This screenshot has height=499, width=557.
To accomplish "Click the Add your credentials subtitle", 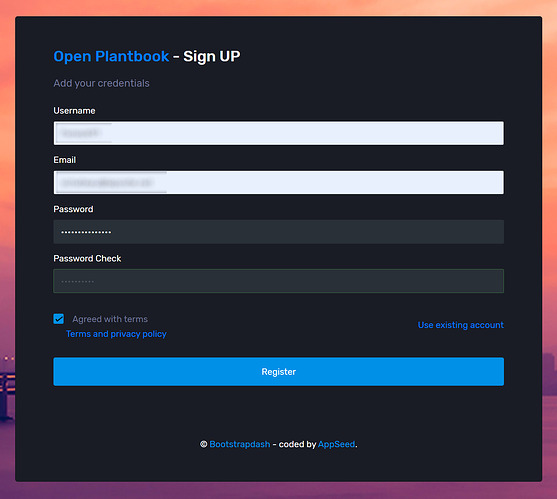I will coord(101,83).
